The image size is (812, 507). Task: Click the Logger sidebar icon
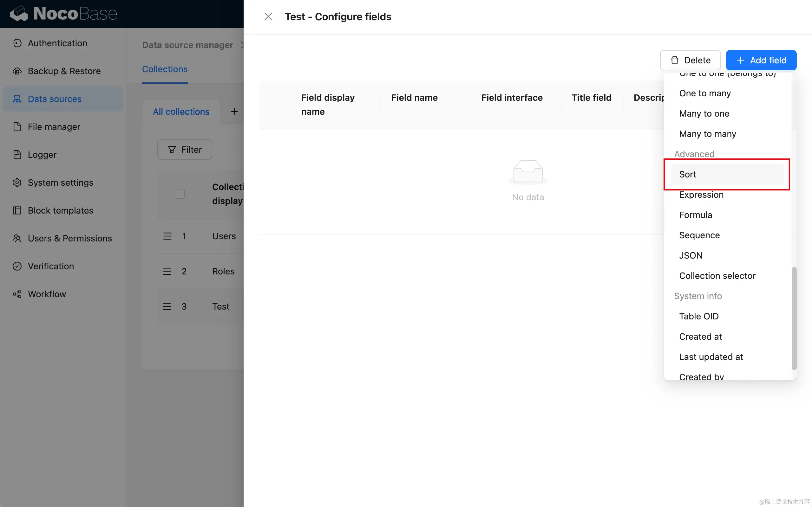17,155
